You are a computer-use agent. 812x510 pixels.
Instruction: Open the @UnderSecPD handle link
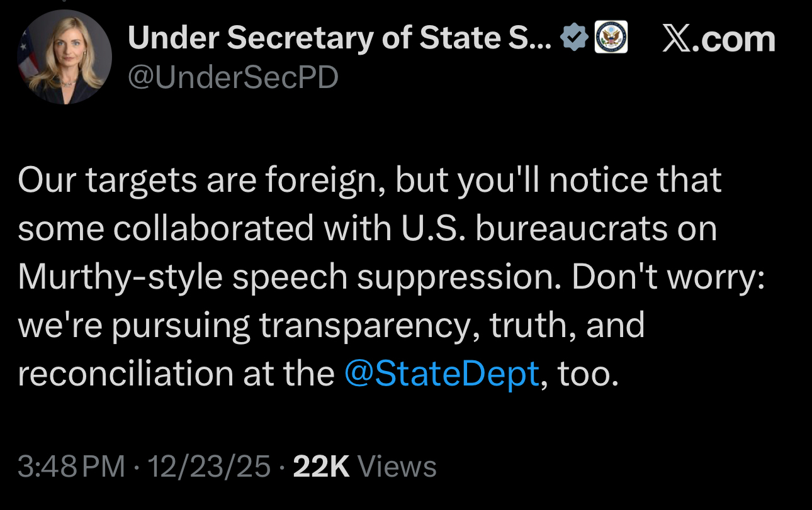click(233, 78)
